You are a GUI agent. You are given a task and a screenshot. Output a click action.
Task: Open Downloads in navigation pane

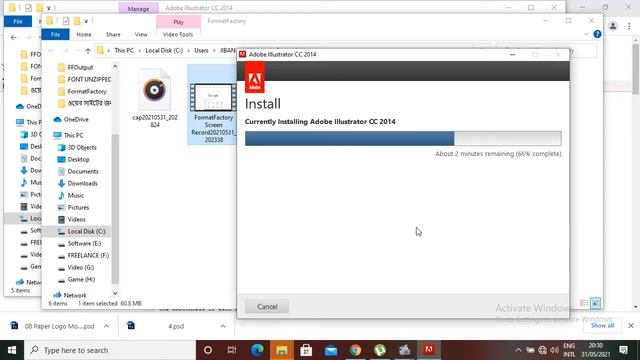coord(82,184)
